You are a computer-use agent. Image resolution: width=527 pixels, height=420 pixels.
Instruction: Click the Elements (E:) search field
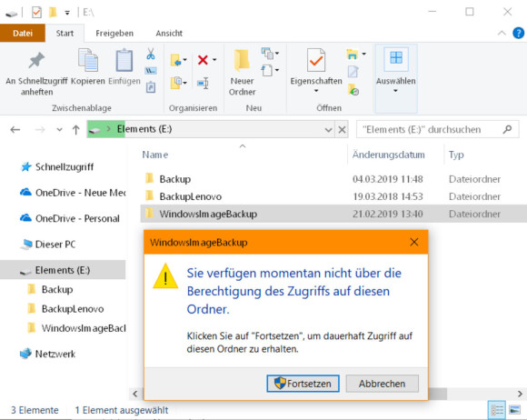click(438, 129)
